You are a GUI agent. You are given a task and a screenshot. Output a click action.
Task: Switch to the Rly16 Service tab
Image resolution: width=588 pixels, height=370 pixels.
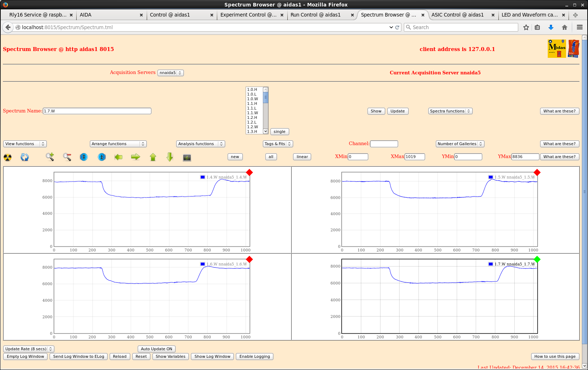38,15
